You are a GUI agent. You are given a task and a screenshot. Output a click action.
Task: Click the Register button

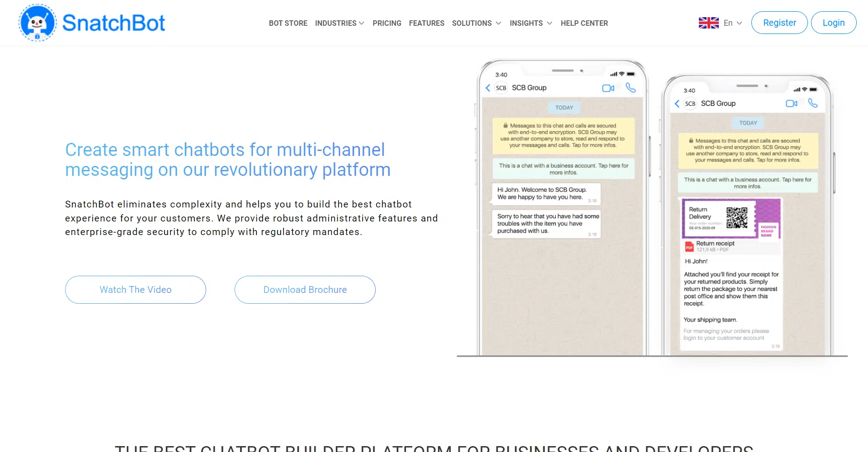click(779, 23)
